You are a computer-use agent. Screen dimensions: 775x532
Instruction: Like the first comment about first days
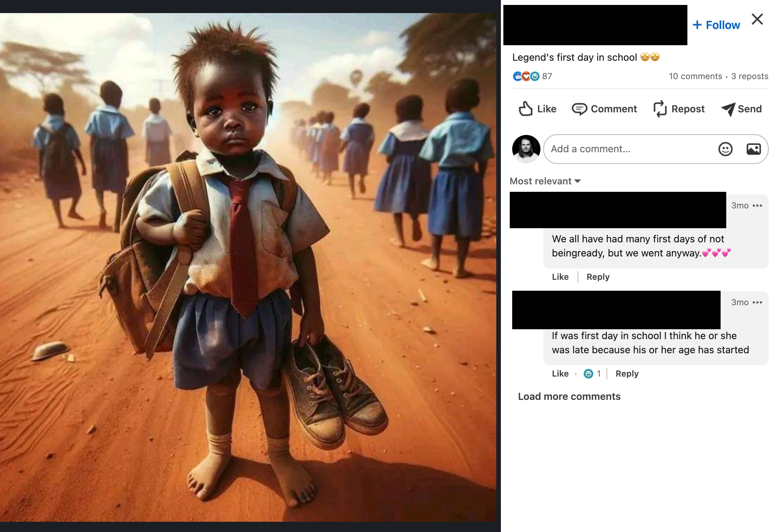point(560,277)
